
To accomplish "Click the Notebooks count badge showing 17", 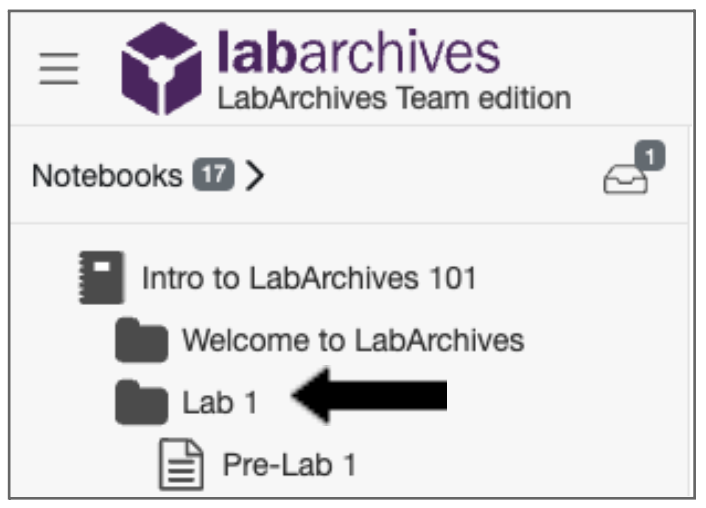I will point(213,176).
